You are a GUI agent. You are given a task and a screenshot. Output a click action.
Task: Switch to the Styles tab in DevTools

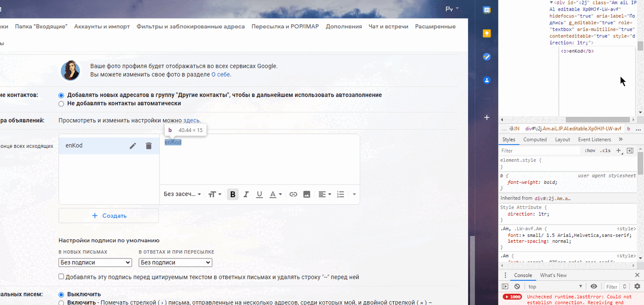(x=509, y=139)
